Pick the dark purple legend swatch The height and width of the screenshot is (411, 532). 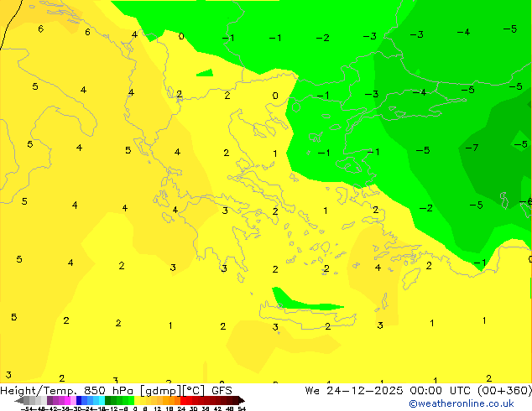pyautogui.click(x=50, y=401)
